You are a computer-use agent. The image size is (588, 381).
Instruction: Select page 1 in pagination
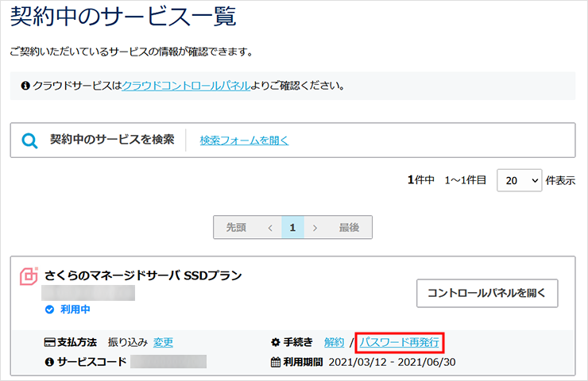[292, 227]
